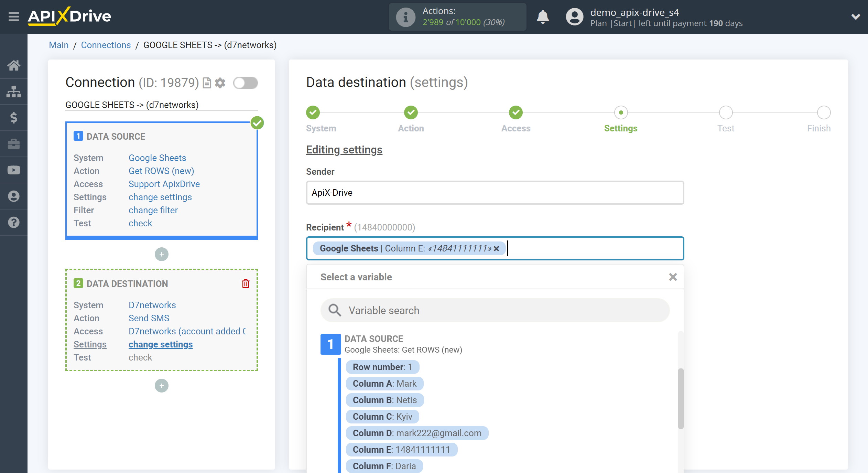This screenshot has height=473, width=868.
Task: Go to the System step
Action: tap(313, 112)
